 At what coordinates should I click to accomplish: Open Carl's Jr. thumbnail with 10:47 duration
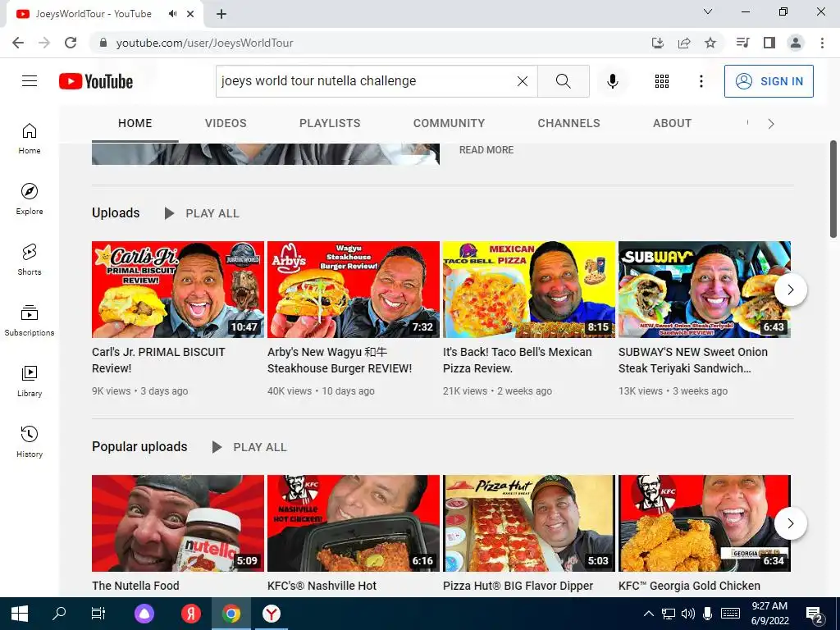pyautogui.click(x=178, y=290)
